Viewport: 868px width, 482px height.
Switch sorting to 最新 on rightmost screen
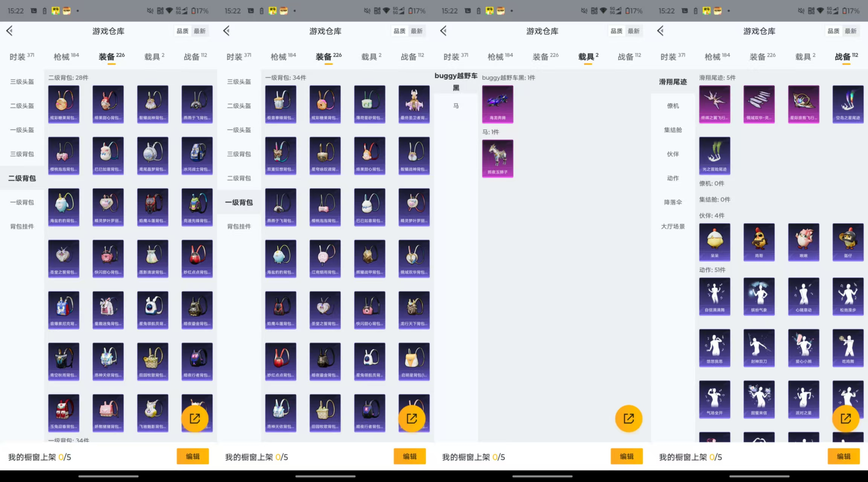pyautogui.click(x=850, y=31)
